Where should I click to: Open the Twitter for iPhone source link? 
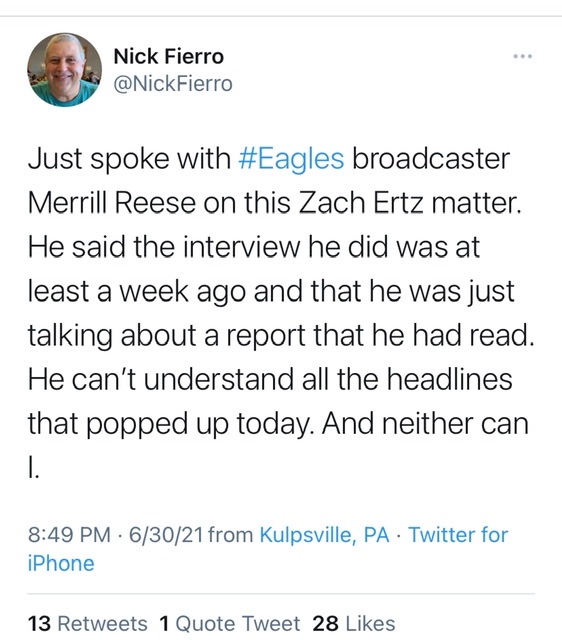[268, 549]
